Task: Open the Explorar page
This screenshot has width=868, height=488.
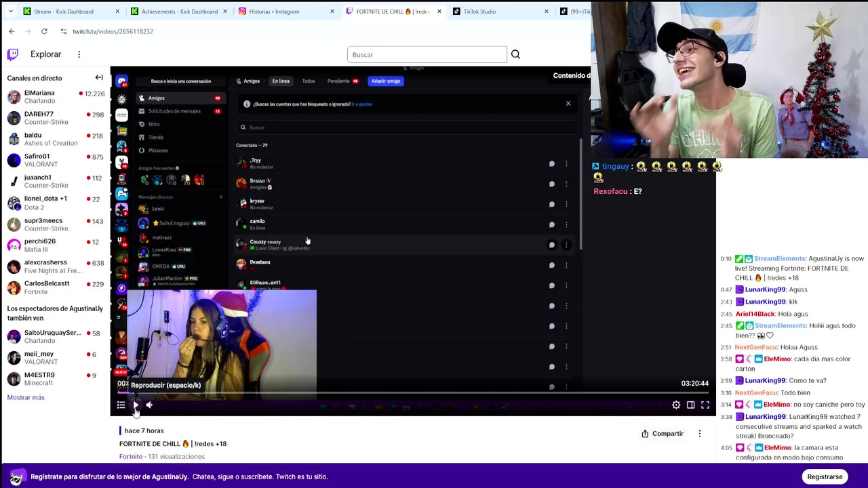Action: click(x=45, y=54)
